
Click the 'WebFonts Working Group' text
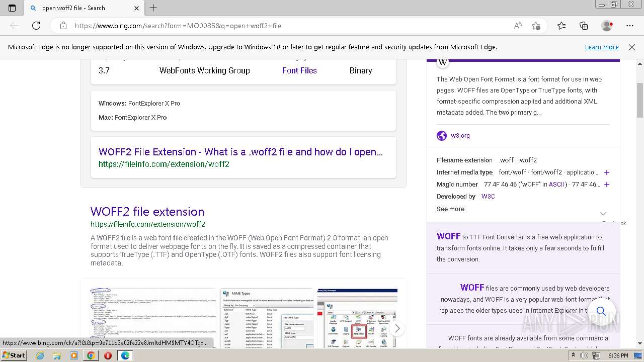(x=205, y=71)
